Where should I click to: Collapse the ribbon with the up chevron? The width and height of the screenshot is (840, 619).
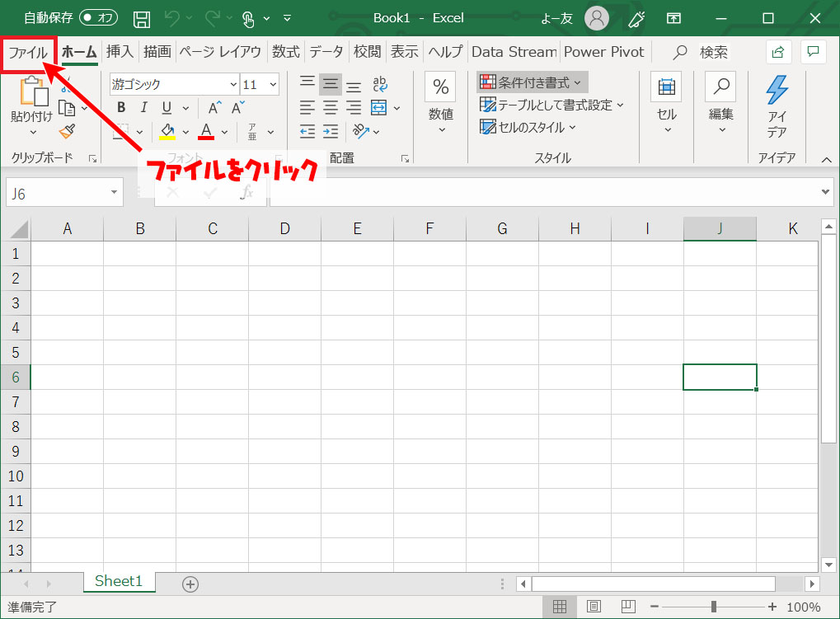click(x=827, y=160)
